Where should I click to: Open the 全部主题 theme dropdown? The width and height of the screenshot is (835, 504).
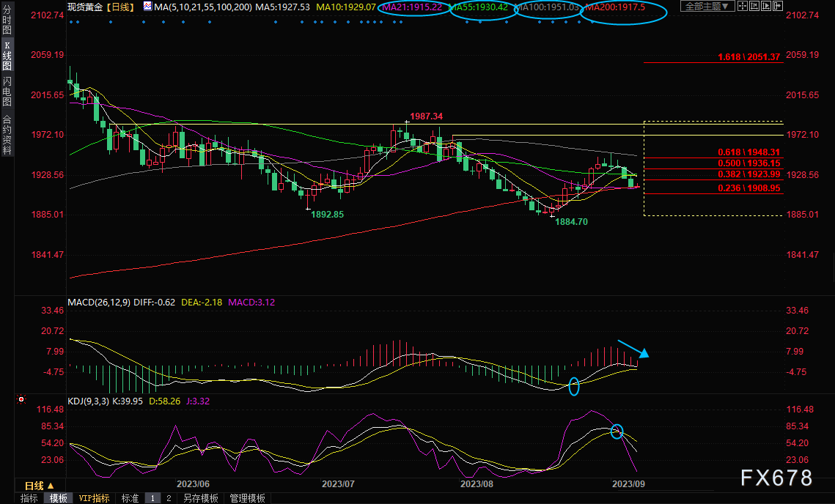click(x=707, y=7)
